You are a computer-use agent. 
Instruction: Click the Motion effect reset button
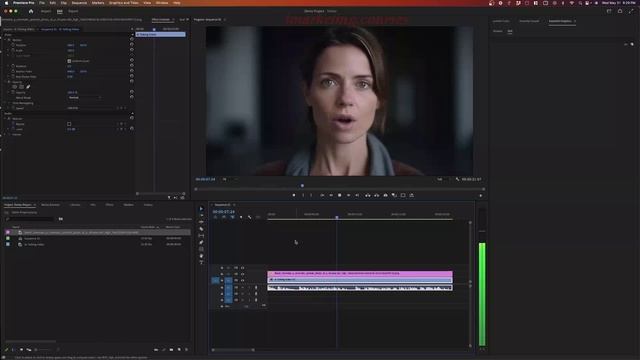click(131, 40)
